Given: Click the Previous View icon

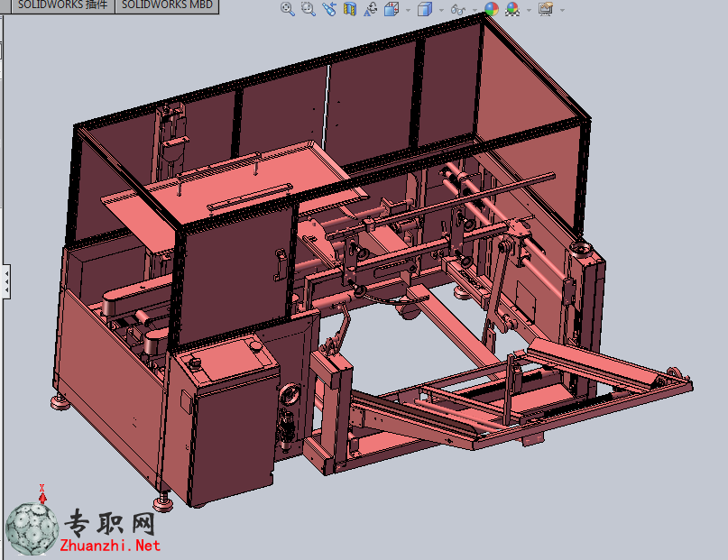Looking at the screenshot, I should click(x=329, y=9).
